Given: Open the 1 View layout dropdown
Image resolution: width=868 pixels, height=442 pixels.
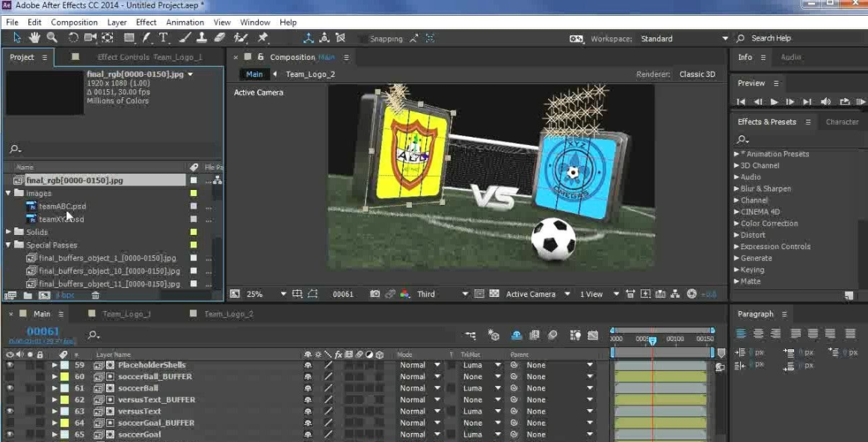Looking at the screenshot, I should [599, 294].
